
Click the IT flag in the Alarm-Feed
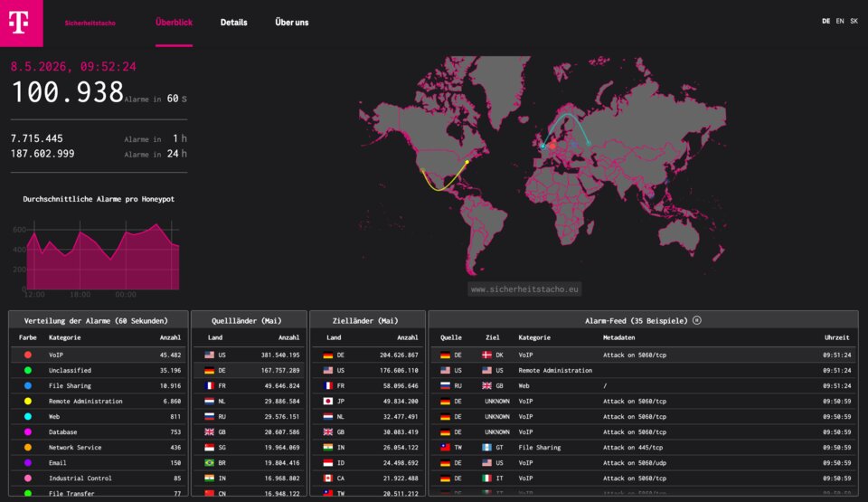[x=487, y=478]
